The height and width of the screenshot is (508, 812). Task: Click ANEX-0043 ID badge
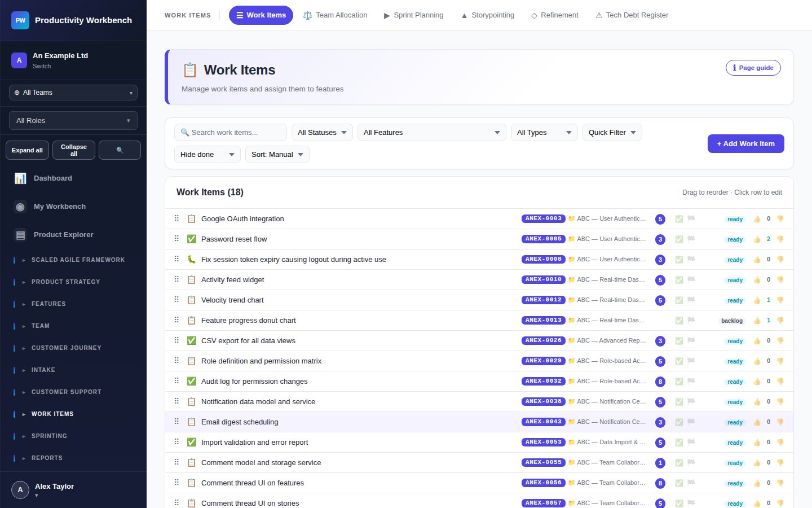(x=544, y=422)
